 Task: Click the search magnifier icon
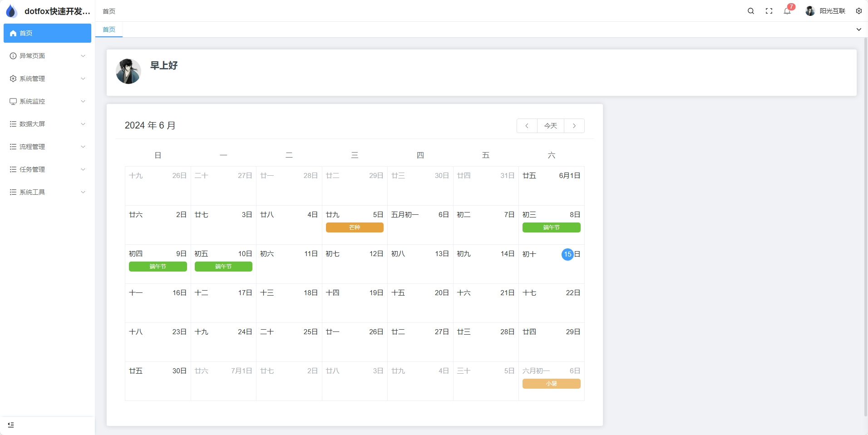pos(751,11)
